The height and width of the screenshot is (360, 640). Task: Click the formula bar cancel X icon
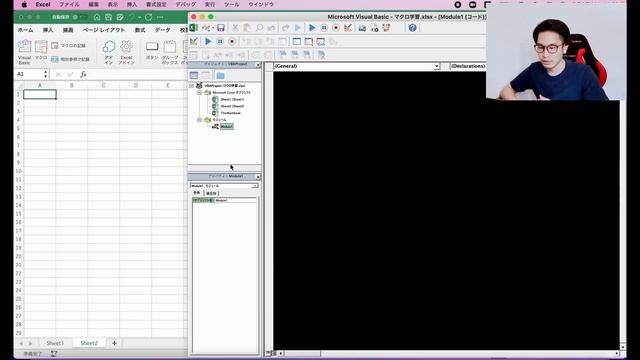[x=58, y=74]
